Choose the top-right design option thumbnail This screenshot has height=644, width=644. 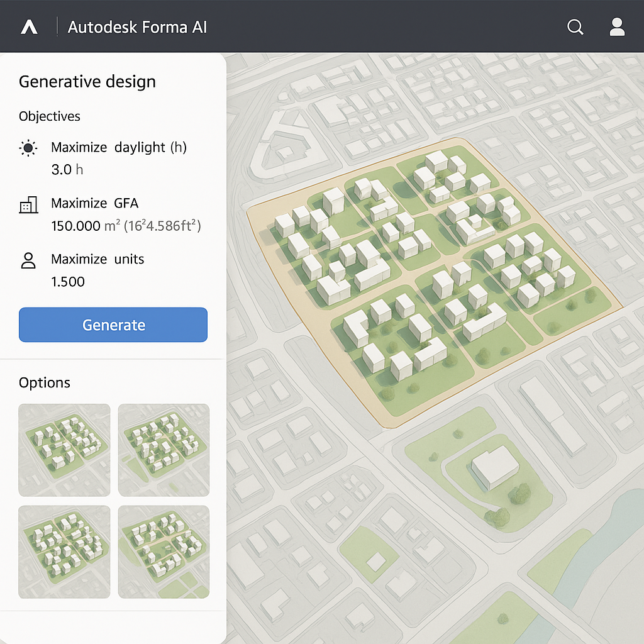pos(164,450)
